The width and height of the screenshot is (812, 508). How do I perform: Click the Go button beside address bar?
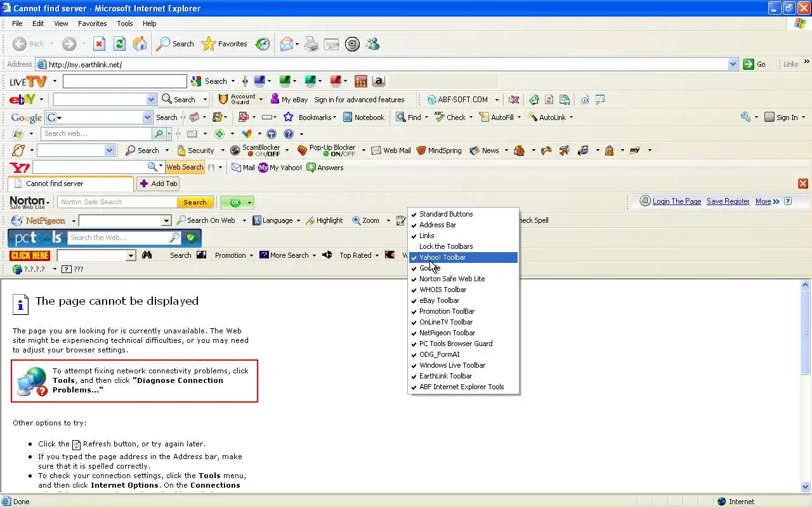point(755,64)
